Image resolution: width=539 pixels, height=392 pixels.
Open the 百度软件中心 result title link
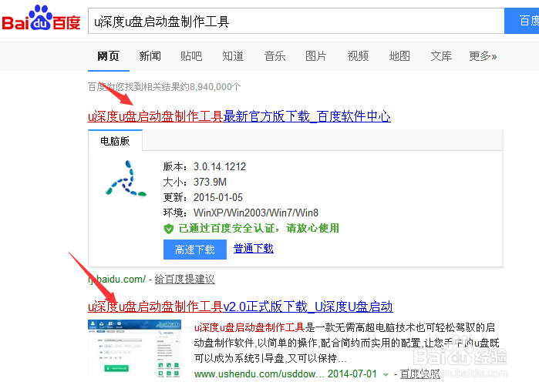pos(239,116)
